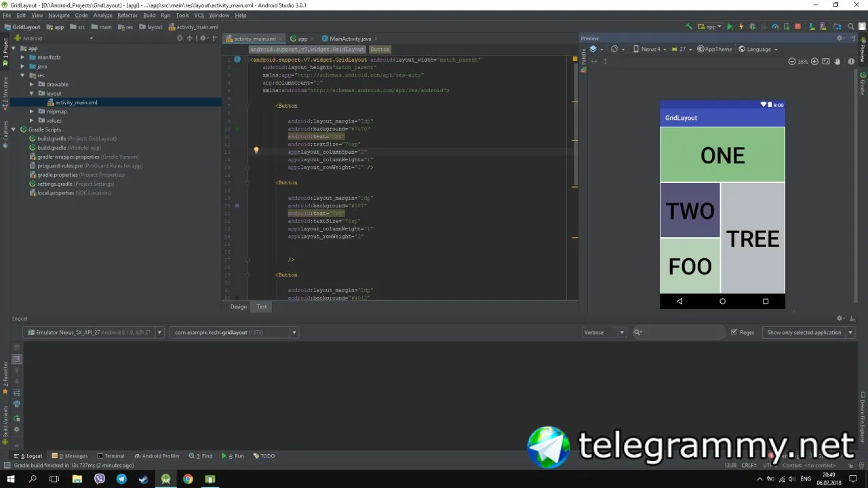Viewport: 868px width, 488px height.
Task: Open the Android Profiler tab
Action: pyautogui.click(x=157, y=455)
